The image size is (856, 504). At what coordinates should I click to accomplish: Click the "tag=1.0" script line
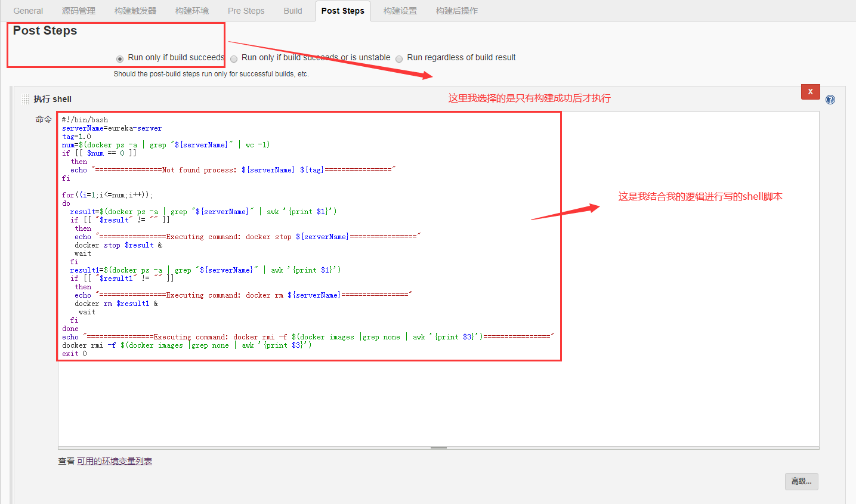click(x=76, y=137)
